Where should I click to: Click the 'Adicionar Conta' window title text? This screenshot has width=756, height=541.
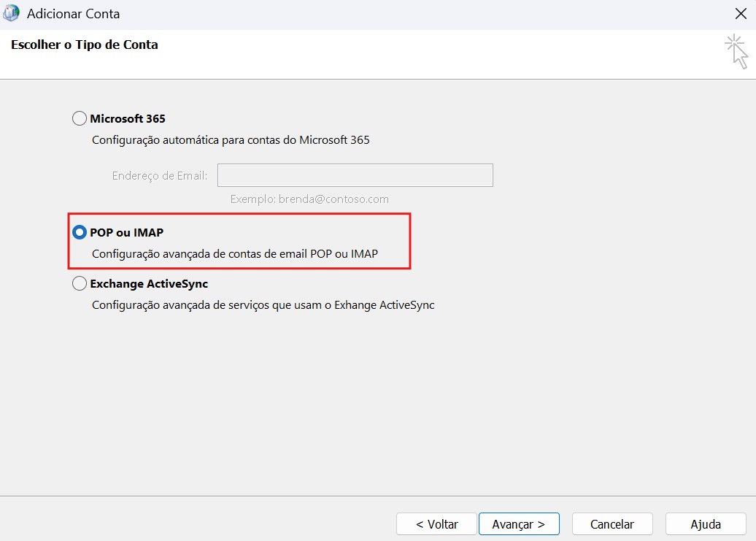pos(73,14)
